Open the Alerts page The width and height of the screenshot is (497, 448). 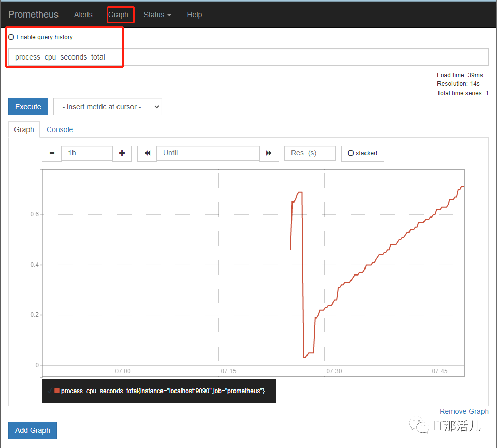[x=83, y=15]
